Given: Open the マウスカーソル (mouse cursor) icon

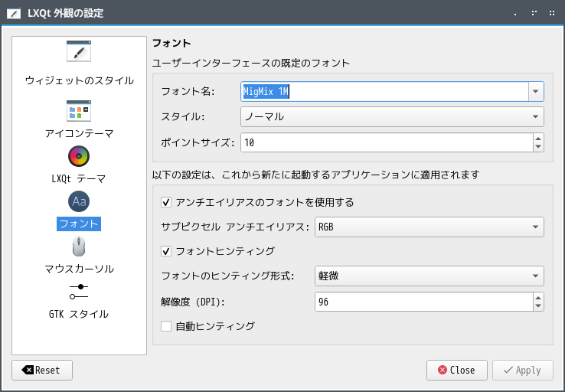Looking at the screenshot, I should [79, 247].
